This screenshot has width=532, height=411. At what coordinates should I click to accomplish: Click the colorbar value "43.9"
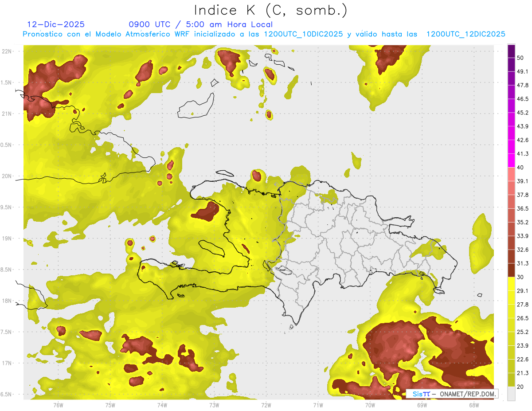523,126
